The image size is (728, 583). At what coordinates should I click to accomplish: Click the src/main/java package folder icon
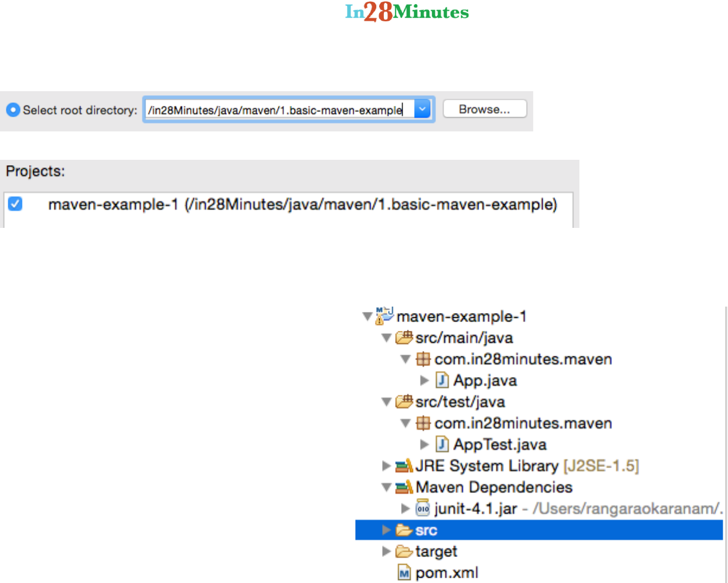(x=404, y=337)
